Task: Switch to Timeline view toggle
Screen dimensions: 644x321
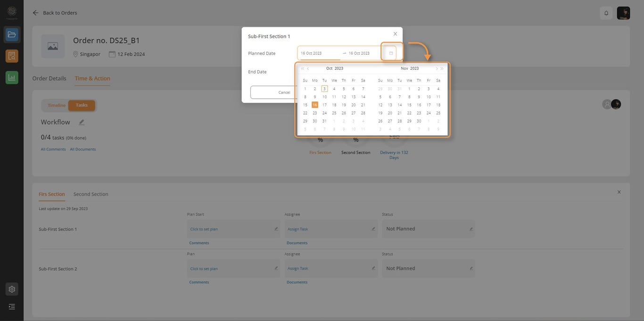Action: (x=57, y=105)
